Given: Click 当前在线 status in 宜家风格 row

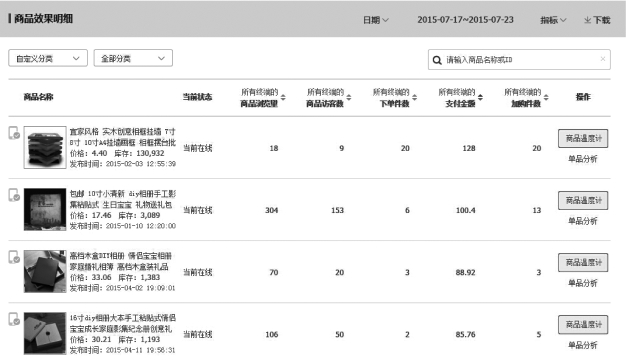Looking at the screenshot, I should click(198, 148).
